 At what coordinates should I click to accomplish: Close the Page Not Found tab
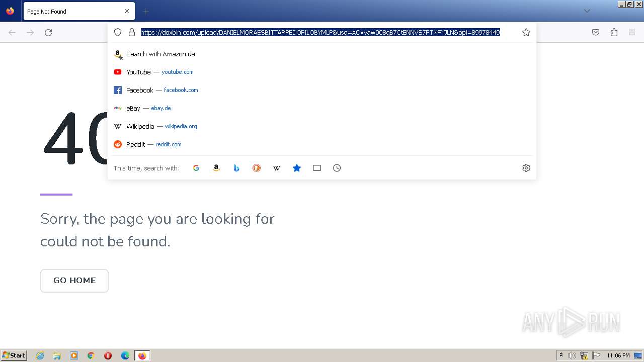click(126, 11)
